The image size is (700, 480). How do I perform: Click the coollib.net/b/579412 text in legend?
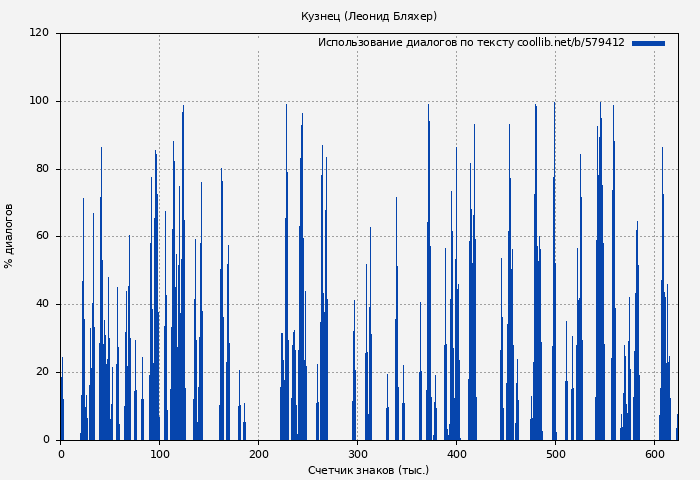[571, 43]
